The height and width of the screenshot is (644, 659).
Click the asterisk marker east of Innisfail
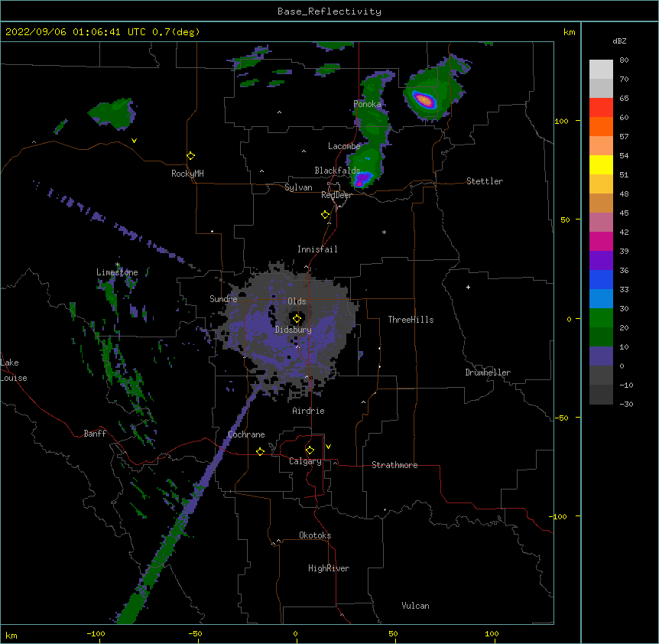(384, 233)
